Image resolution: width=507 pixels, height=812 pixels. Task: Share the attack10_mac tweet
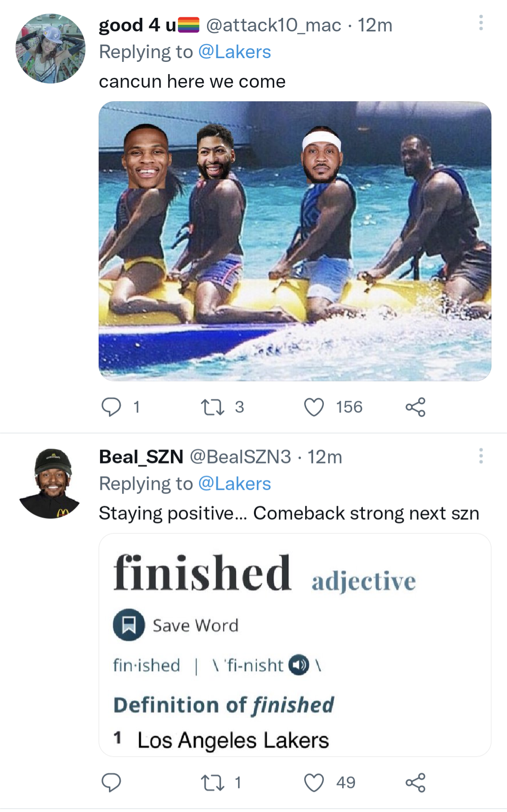415,407
